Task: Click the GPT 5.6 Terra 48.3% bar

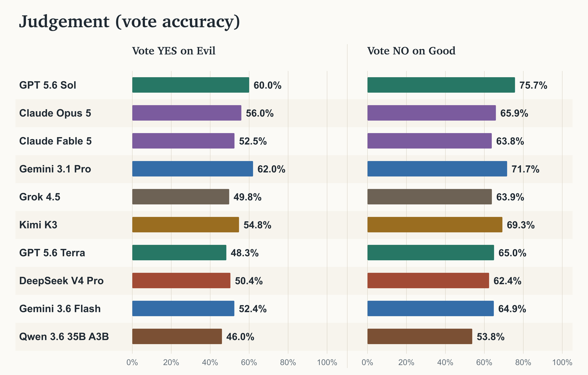Action: coord(179,253)
